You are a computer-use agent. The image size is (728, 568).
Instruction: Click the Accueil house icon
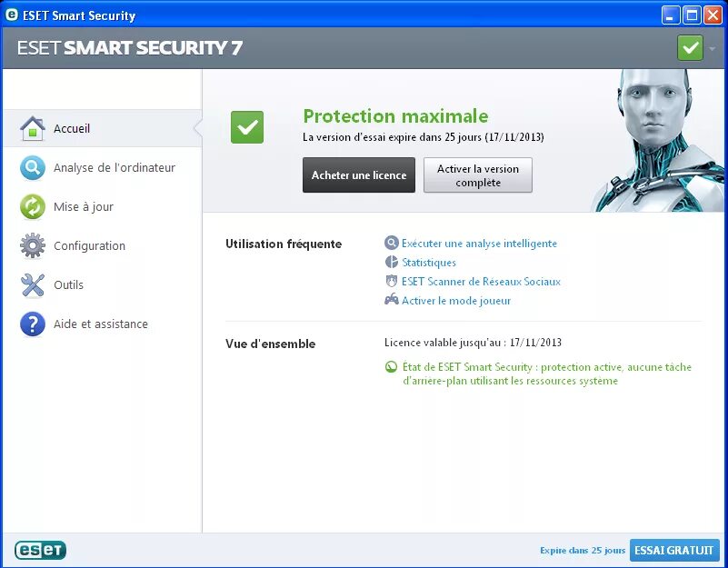[x=33, y=129]
